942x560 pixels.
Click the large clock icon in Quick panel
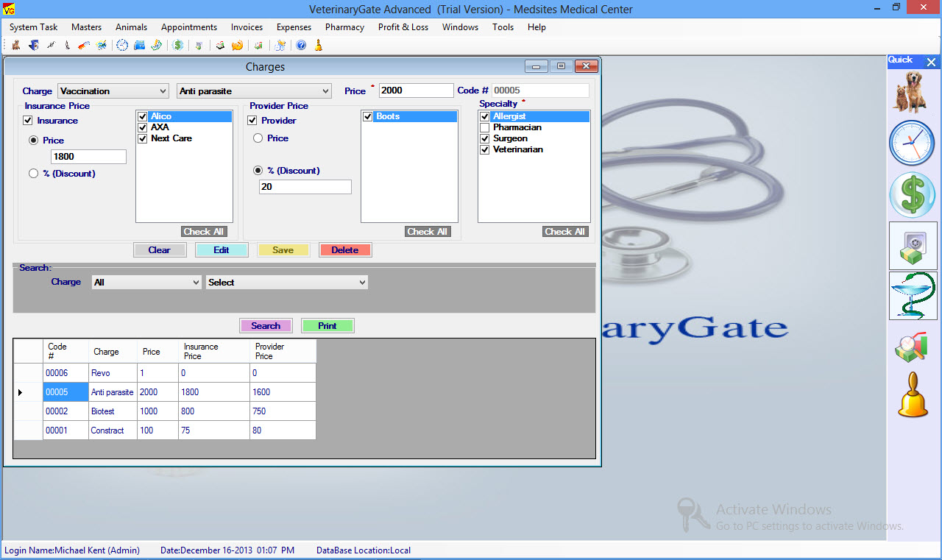click(913, 143)
